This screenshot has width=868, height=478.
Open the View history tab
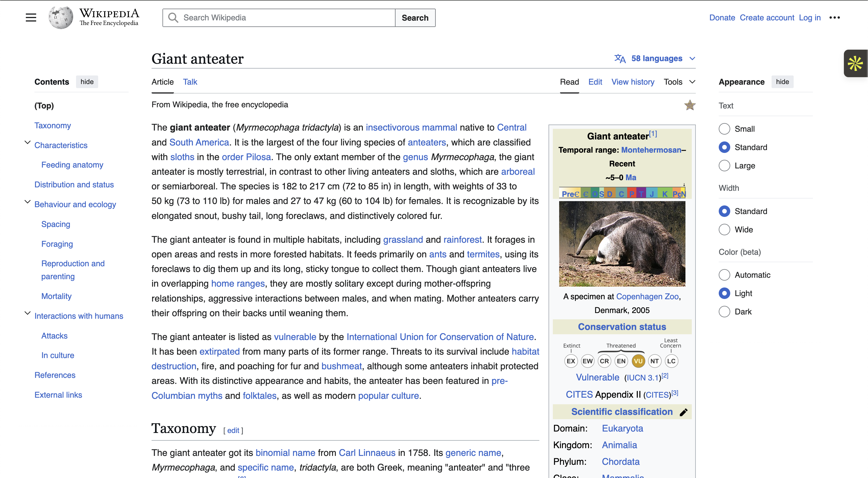click(x=632, y=82)
